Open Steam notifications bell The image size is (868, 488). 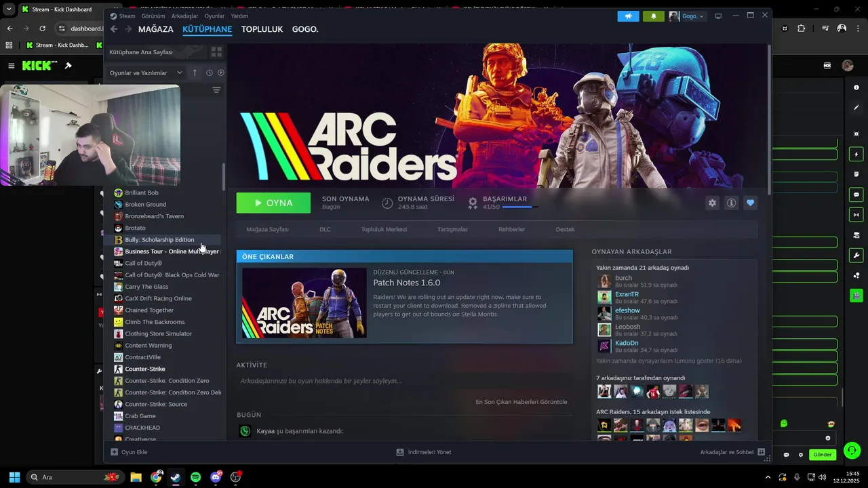point(654,16)
